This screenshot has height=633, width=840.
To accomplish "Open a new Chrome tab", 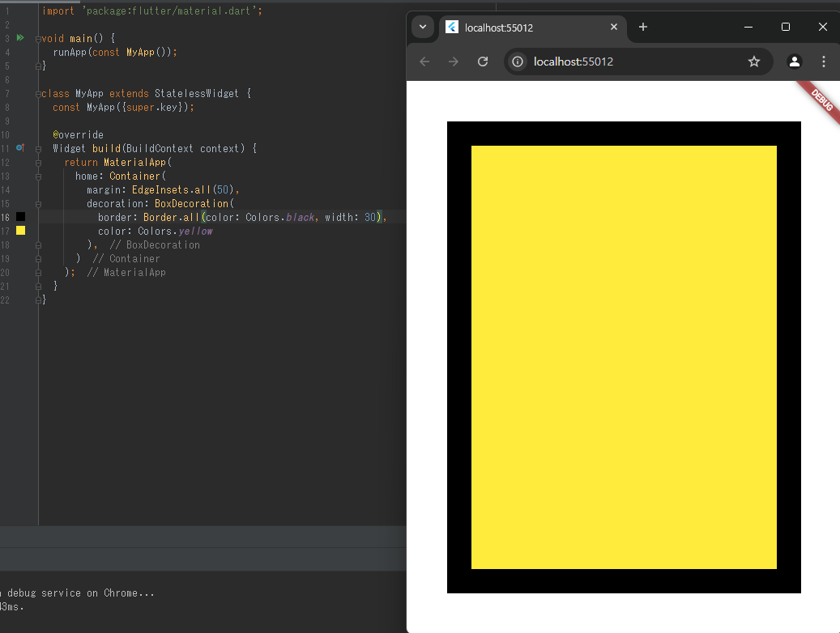I will [643, 27].
